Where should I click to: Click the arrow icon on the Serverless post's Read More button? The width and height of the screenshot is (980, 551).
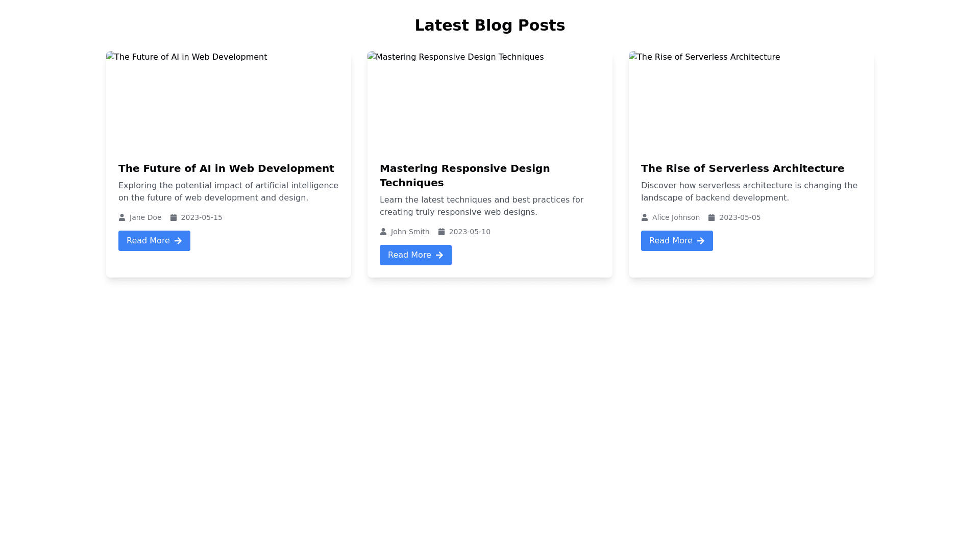coord(701,241)
